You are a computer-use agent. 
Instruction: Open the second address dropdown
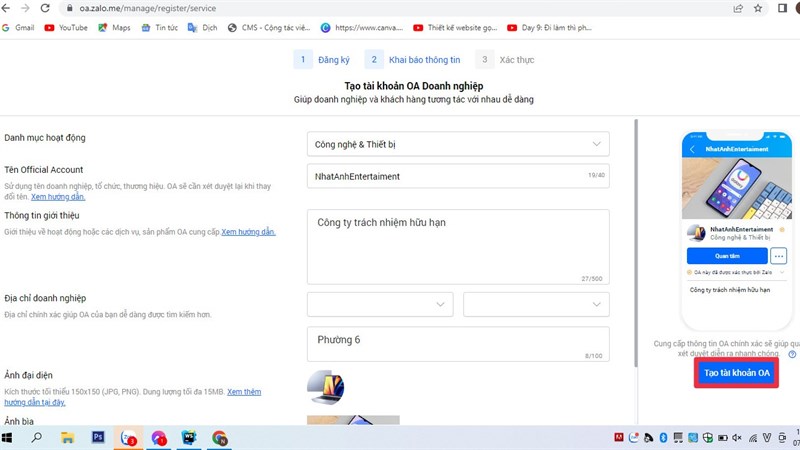(536, 304)
